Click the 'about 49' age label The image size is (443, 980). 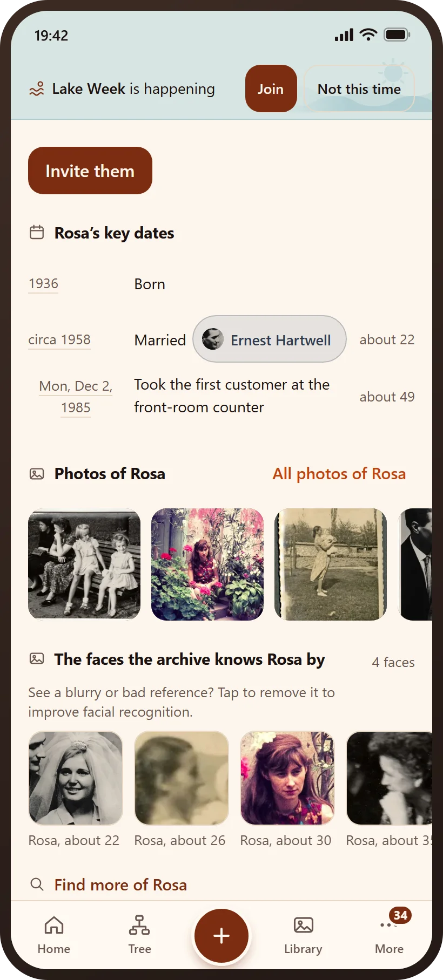(x=387, y=397)
